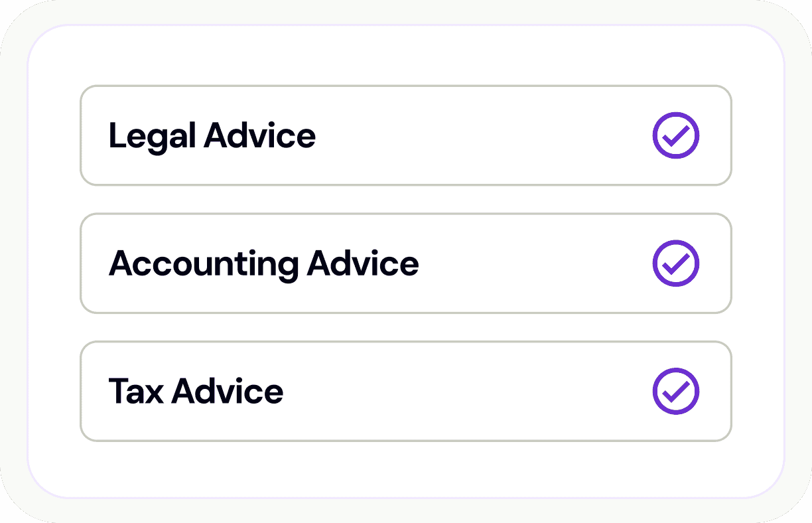Select the Legal Advice row's empty middle area
Viewport: 812px width, 523px height.
[x=484, y=136]
